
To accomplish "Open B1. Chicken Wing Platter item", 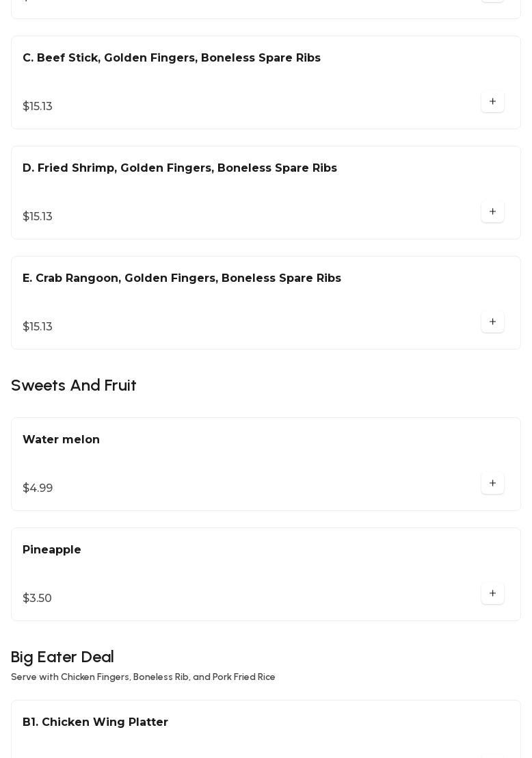I will (95, 722).
